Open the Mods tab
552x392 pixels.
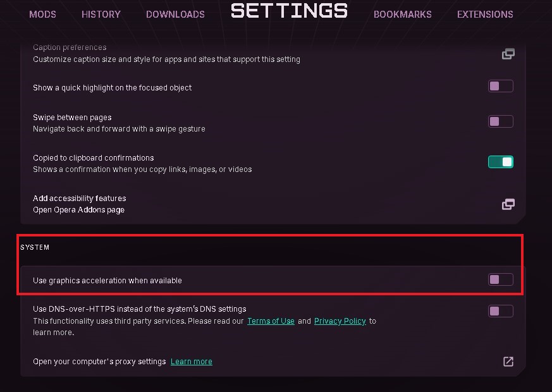(x=42, y=14)
